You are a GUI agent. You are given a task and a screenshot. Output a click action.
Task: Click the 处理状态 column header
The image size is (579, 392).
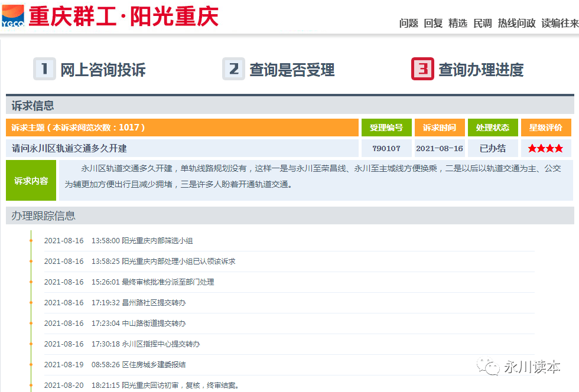(x=493, y=128)
